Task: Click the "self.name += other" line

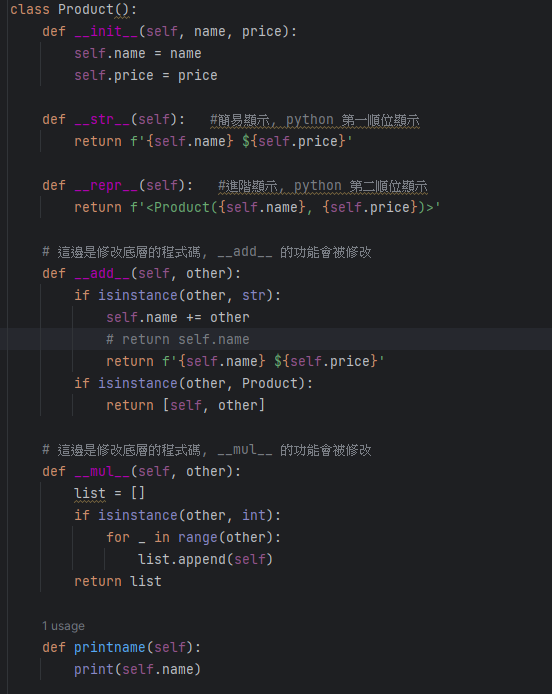Action: [178, 317]
